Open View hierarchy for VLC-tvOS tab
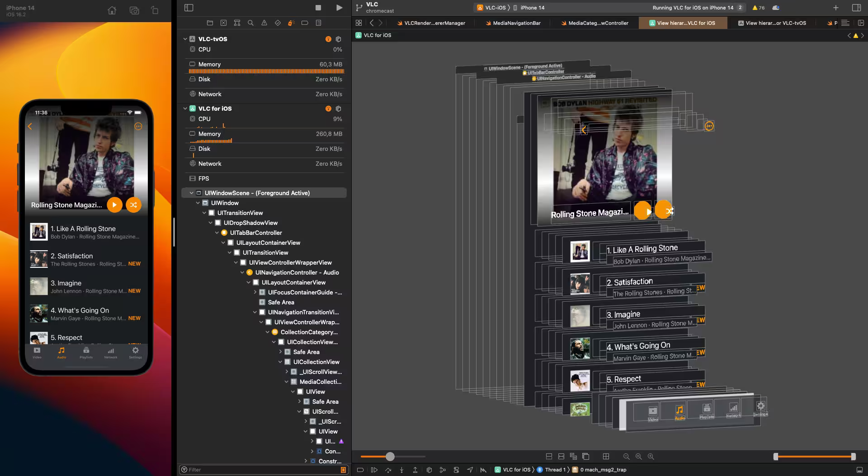Screen dimensions: 868x476 [772, 23]
